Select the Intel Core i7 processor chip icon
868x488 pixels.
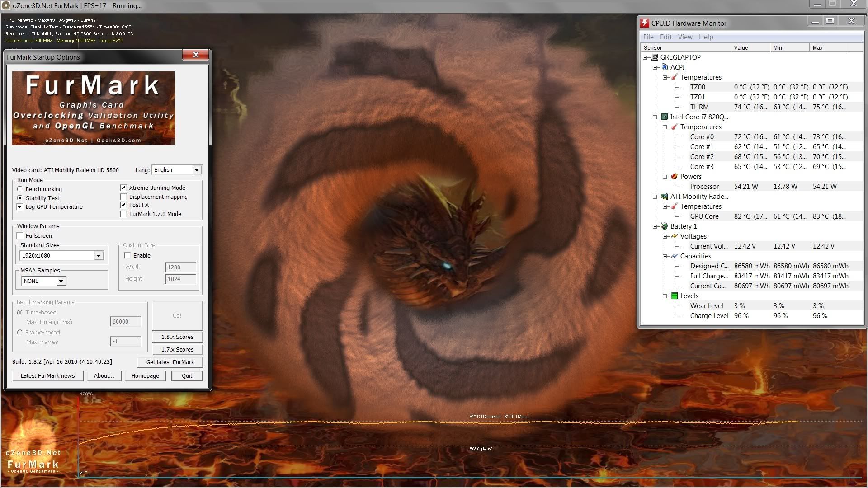pyautogui.click(x=665, y=117)
